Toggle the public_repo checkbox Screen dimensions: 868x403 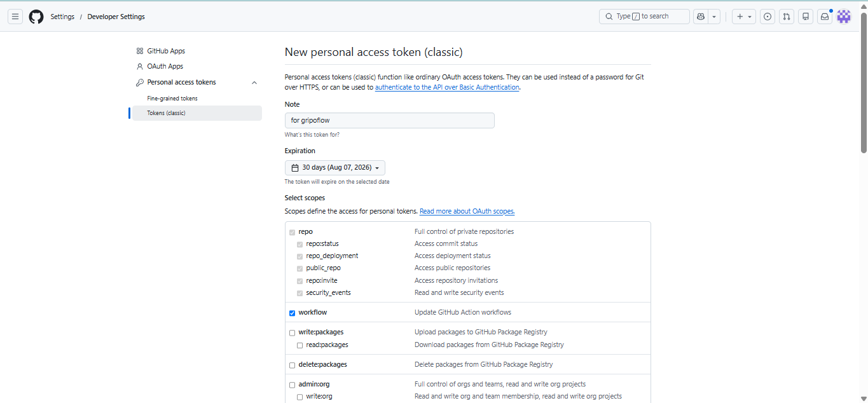300,268
